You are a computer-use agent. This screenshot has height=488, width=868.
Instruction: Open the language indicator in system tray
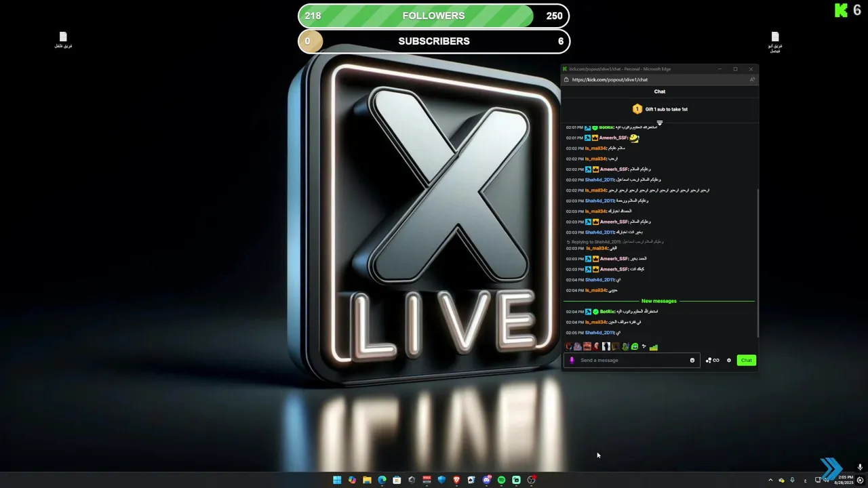[x=806, y=481]
